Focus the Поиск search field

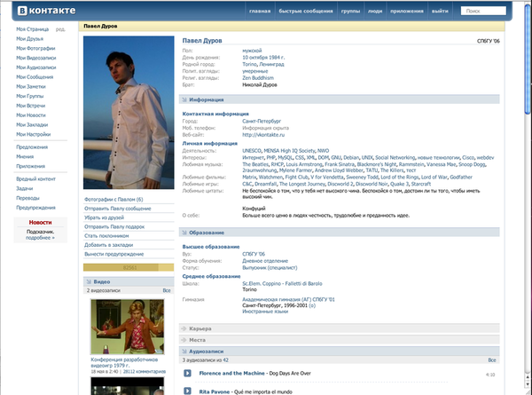[483, 11]
